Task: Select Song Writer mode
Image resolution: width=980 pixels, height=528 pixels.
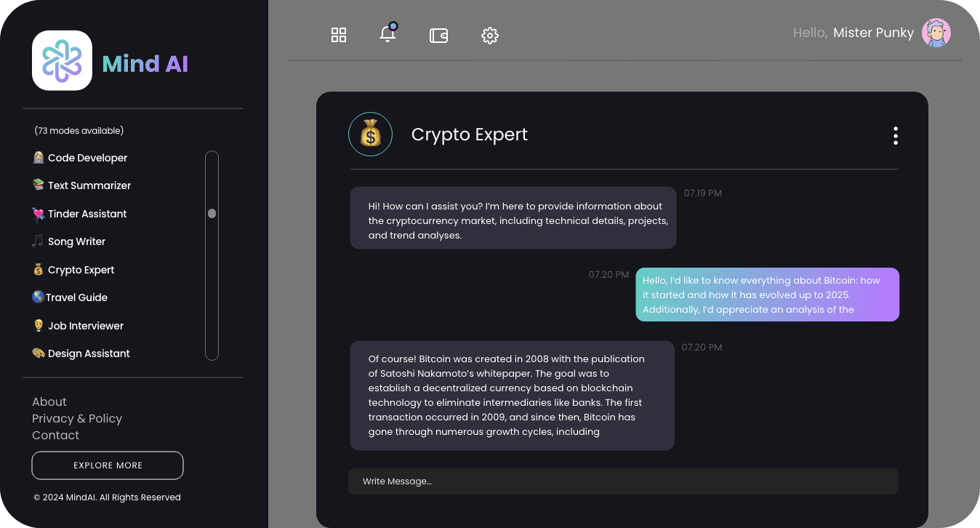Action: tap(69, 241)
